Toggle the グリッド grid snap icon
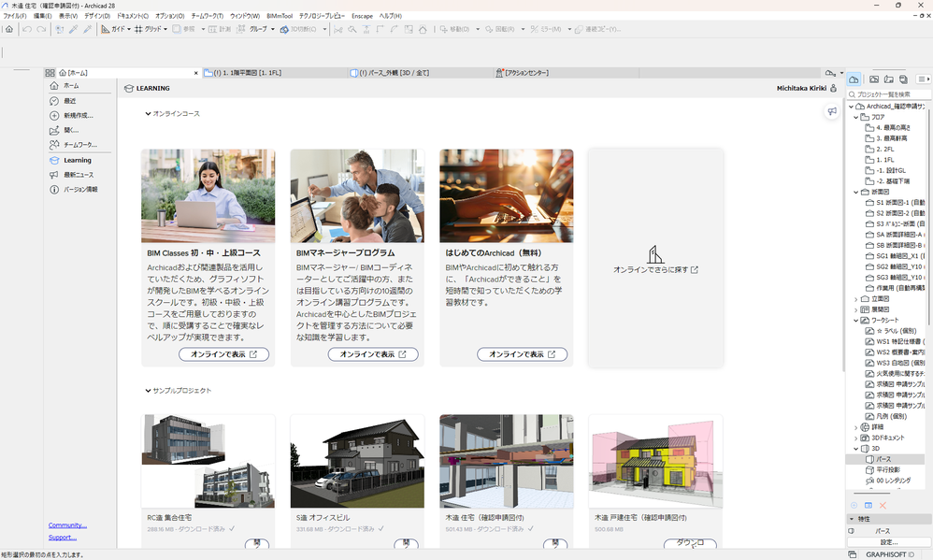The image size is (933, 560). point(138,29)
